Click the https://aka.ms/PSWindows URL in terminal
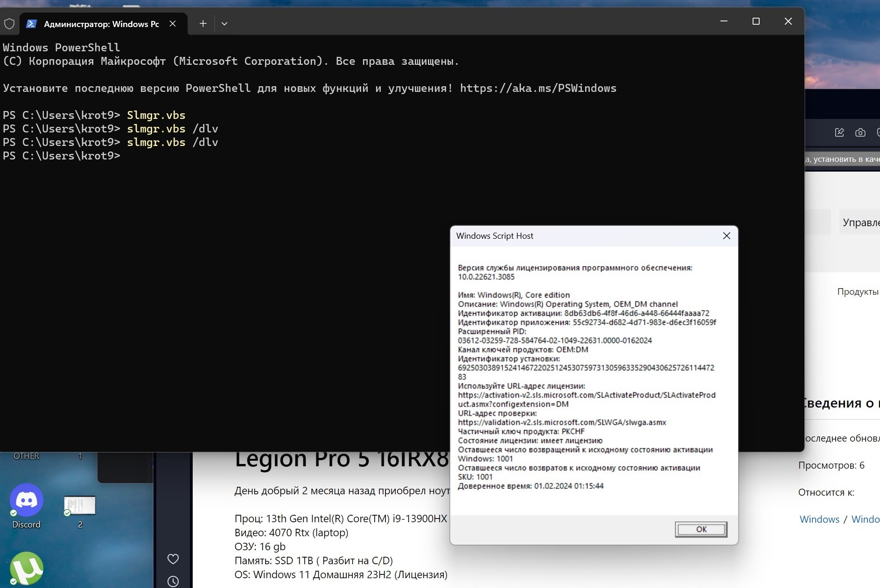The width and height of the screenshot is (880, 588). click(538, 88)
